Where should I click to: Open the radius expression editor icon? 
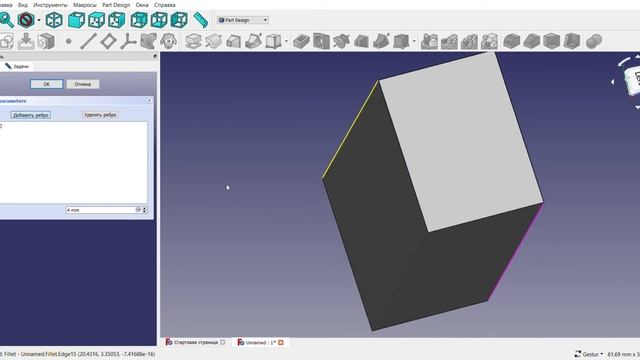(x=138, y=209)
